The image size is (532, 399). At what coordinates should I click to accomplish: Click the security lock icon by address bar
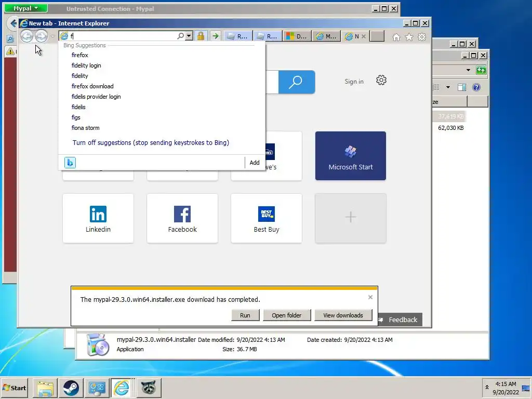(201, 36)
